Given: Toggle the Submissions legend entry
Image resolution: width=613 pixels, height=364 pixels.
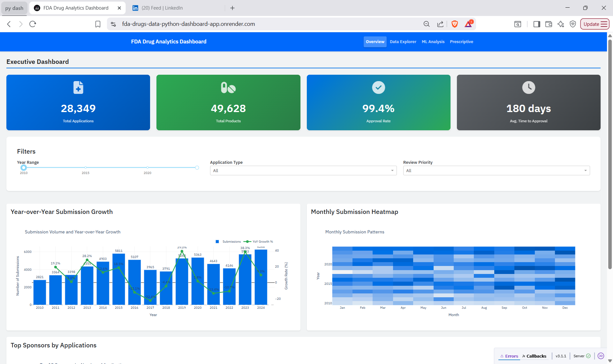Looking at the screenshot, I should 228,242.
